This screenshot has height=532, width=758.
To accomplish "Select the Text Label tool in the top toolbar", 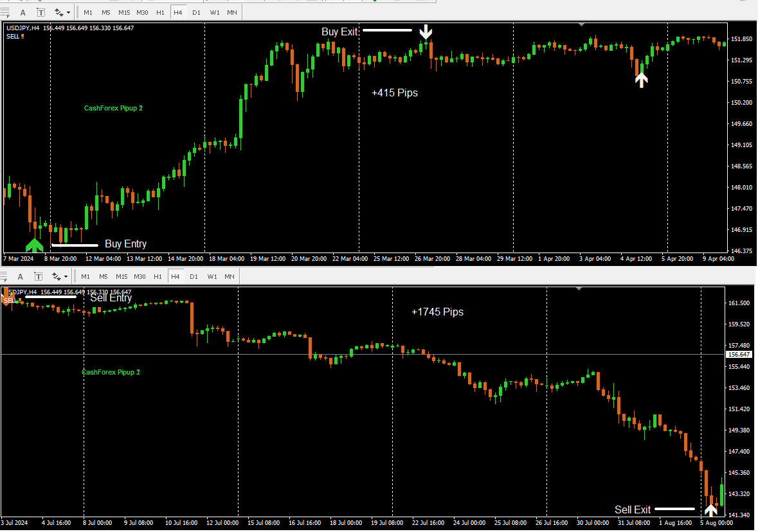I will pos(41,12).
